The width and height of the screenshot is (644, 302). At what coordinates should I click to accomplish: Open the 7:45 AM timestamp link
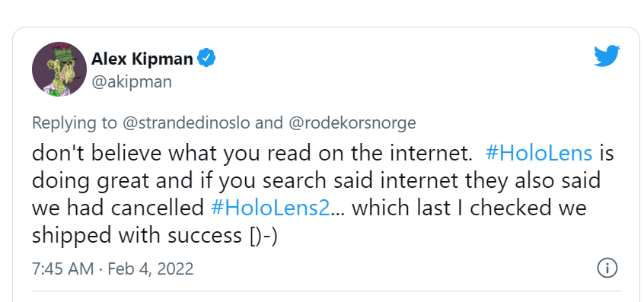[x=63, y=269]
